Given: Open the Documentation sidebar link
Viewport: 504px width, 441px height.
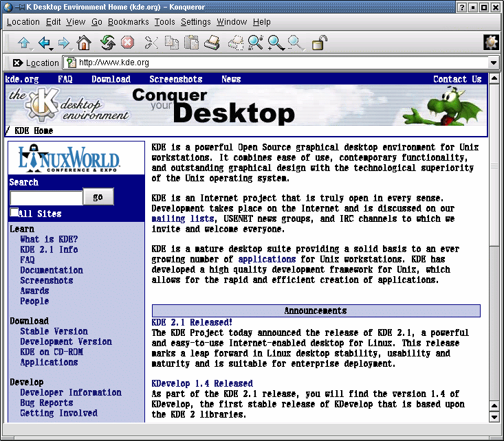Looking at the screenshot, I should pos(52,270).
